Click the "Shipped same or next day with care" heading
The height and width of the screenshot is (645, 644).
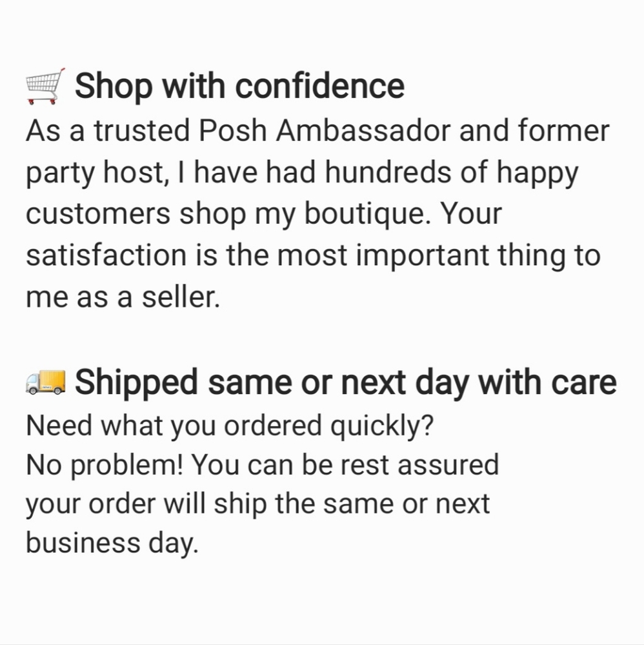(345, 382)
